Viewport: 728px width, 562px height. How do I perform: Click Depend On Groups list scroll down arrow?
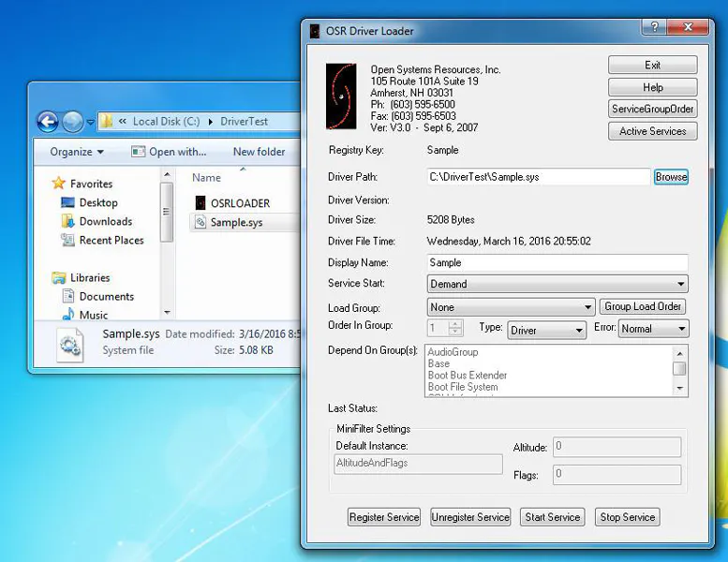coord(679,388)
